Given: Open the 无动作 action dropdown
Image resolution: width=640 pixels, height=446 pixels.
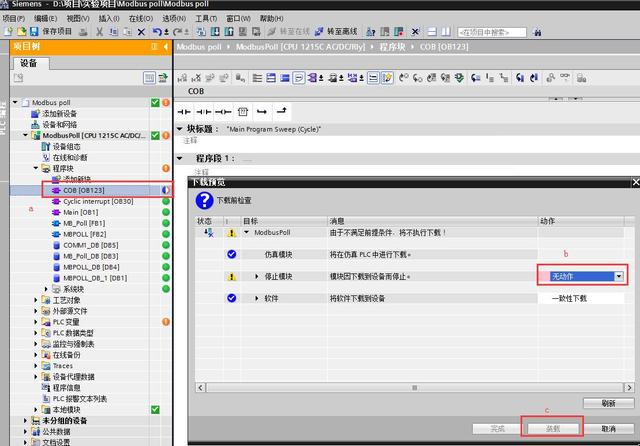Looking at the screenshot, I should [x=619, y=276].
